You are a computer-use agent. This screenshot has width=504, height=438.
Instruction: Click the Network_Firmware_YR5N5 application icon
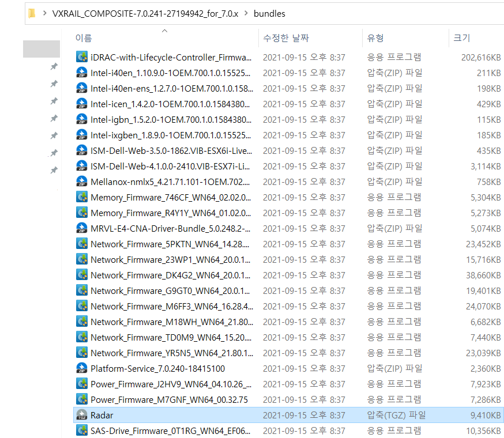[x=82, y=353]
